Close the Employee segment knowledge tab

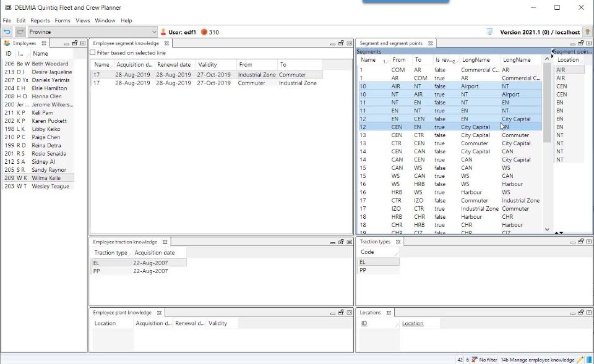pyautogui.click(x=166, y=43)
